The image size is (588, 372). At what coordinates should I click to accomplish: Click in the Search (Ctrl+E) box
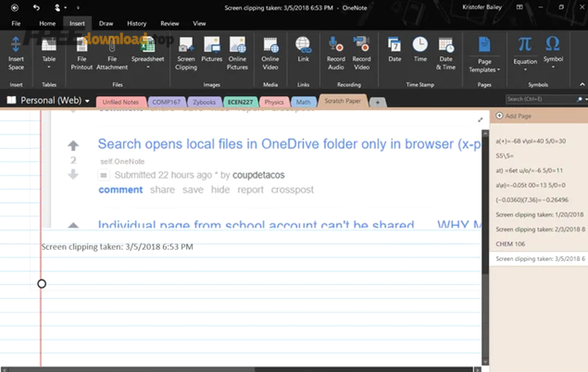pos(540,99)
